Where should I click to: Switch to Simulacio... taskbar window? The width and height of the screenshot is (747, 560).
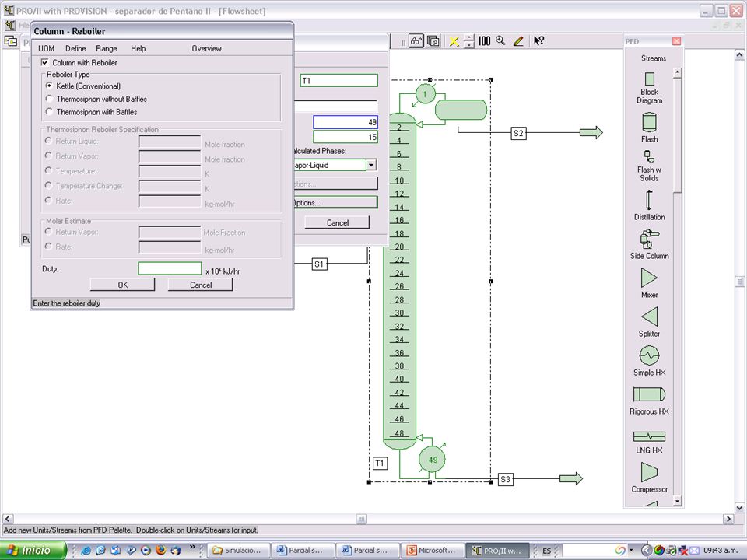(239, 551)
